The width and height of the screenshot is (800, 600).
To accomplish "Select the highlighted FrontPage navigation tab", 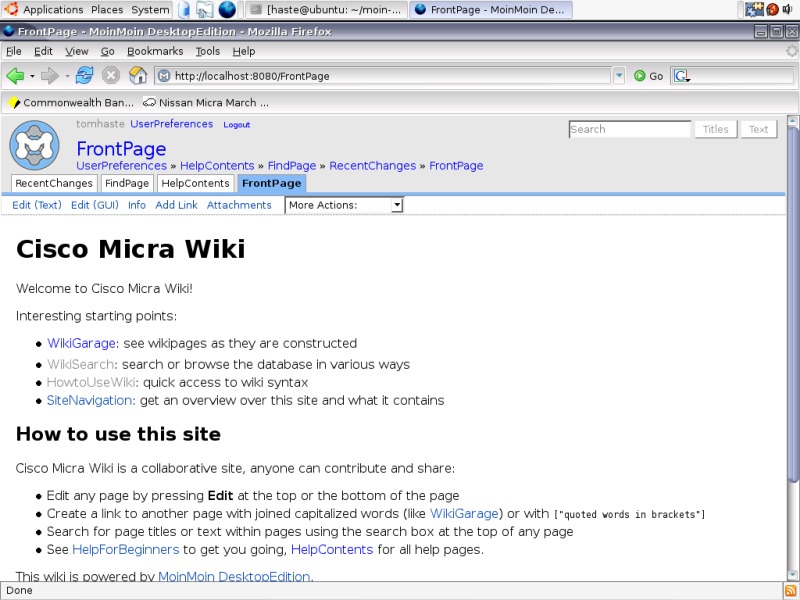I will pos(271,183).
